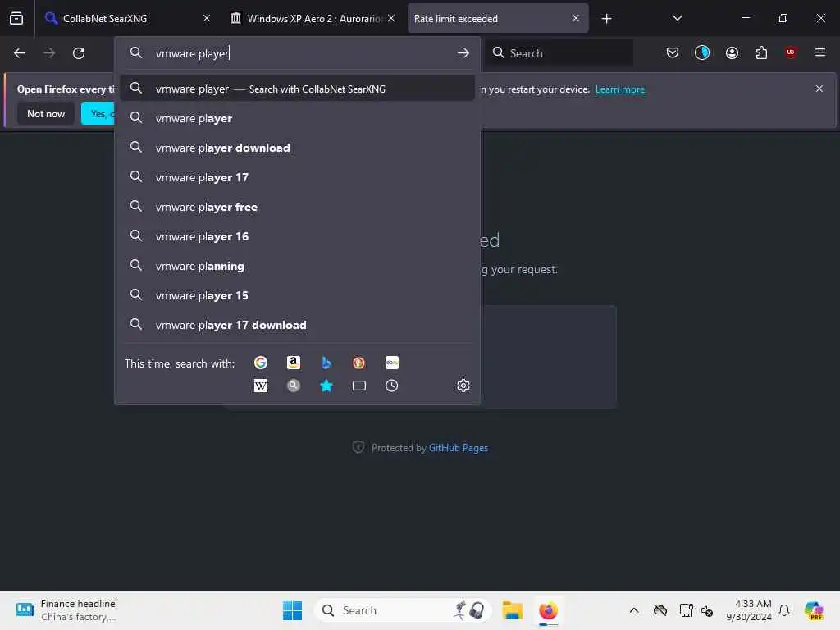Open the Extensions puzzle icon
Screen dimensions: 840x630
(x=761, y=52)
